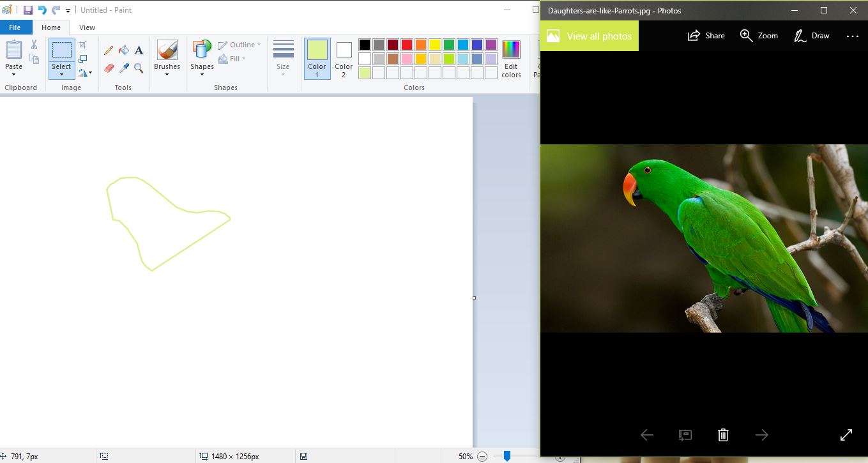Viewport: 868px width, 463px height.
Task: Click the zoom out minus button in Paint
Action: pyautogui.click(x=482, y=457)
